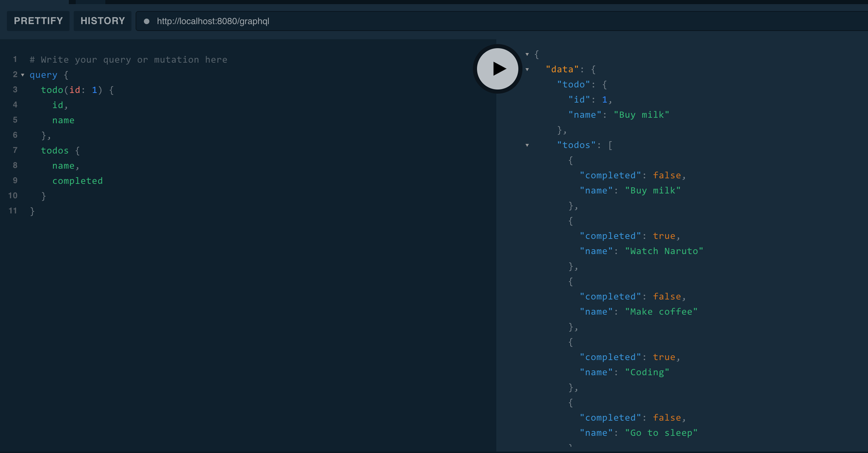Click the comment "# Write your query or mutation here"
The image size is (868, 453).
pos(128,60)
